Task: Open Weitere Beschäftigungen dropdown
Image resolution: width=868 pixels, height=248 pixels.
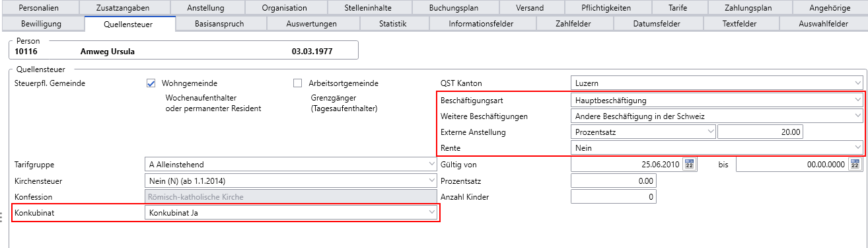Action: [717, 116]
